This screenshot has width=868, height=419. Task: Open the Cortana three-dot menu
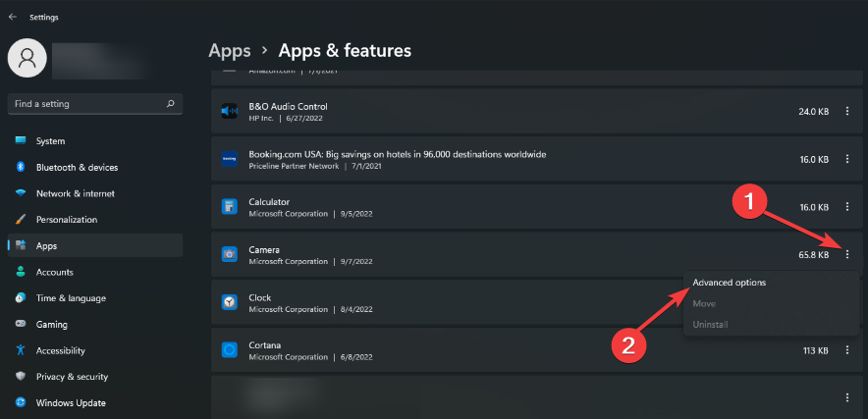pyautogui.click(x=847, y=350)
